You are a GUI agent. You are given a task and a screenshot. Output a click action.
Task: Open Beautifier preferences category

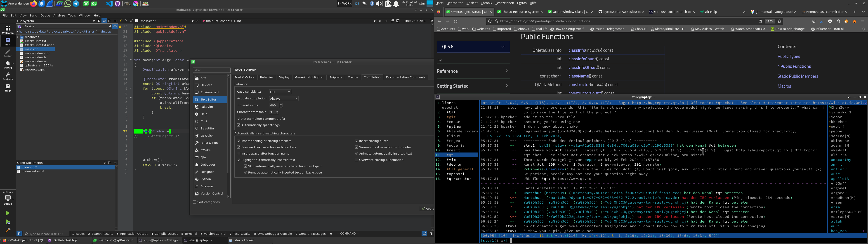[x=208, y=128]
